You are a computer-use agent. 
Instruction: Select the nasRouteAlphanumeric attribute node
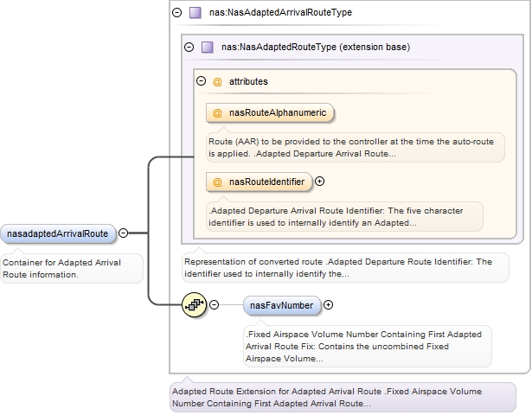(276, 113)
